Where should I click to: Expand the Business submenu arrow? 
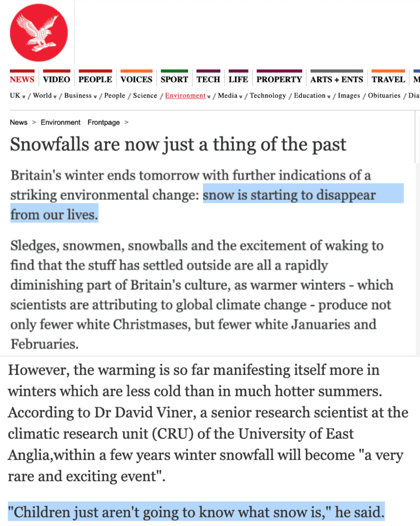click(96, 96)
